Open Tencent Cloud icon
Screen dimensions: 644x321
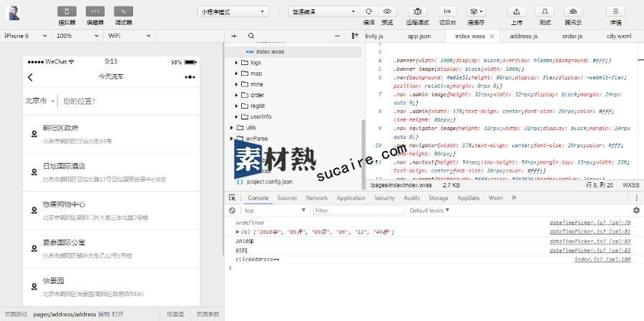(x=572, y=11)
